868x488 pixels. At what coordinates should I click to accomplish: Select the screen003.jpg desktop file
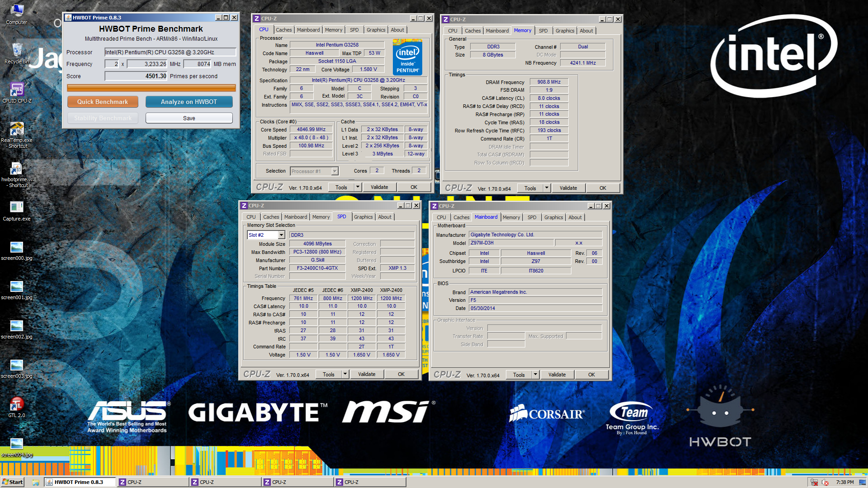[x=17, y=368]
